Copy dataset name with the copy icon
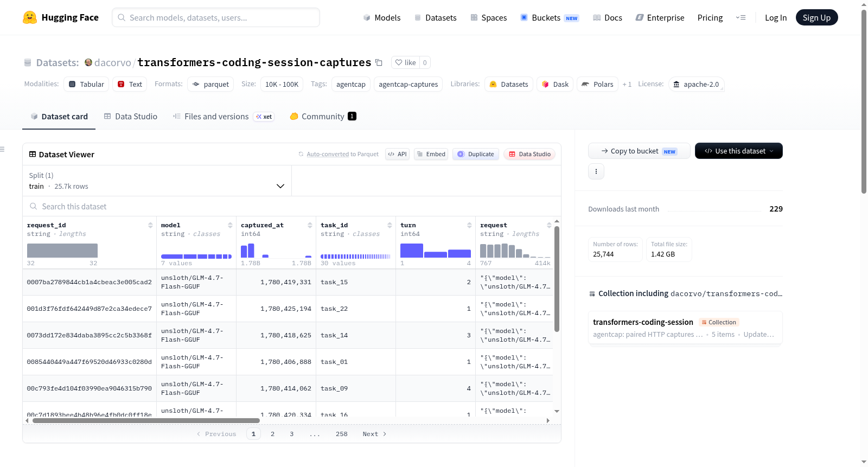868x467 pixels. (x=379, y=62)
